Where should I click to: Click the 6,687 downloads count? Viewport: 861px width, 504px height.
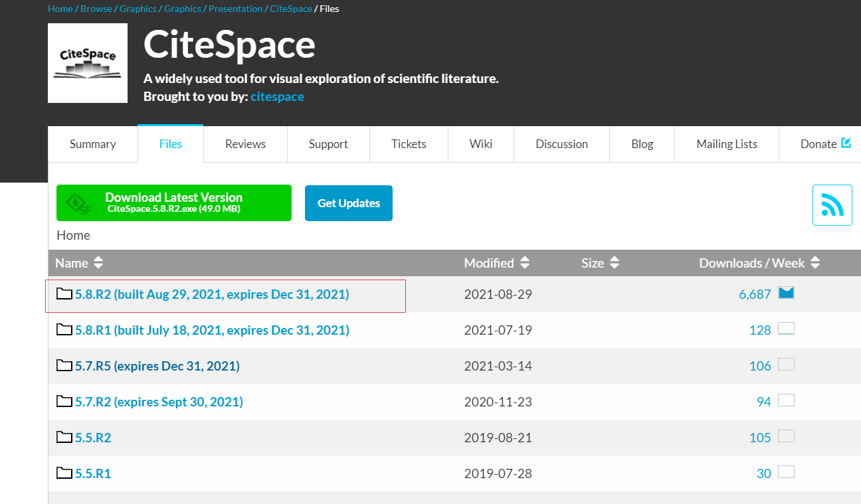click(x=755, y=294)
